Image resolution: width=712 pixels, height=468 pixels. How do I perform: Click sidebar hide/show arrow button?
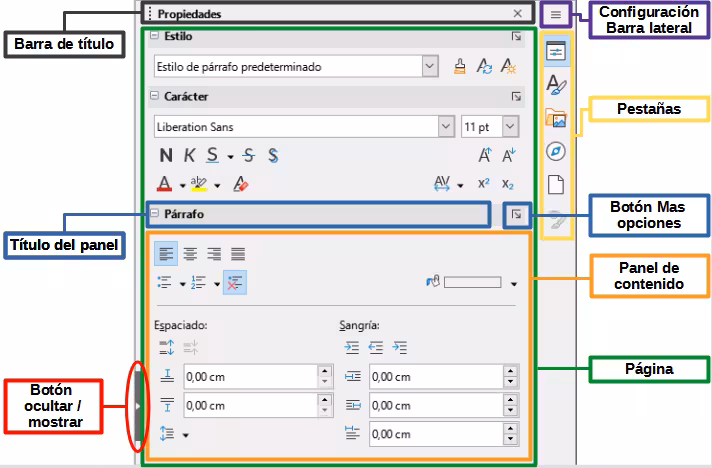138,407
